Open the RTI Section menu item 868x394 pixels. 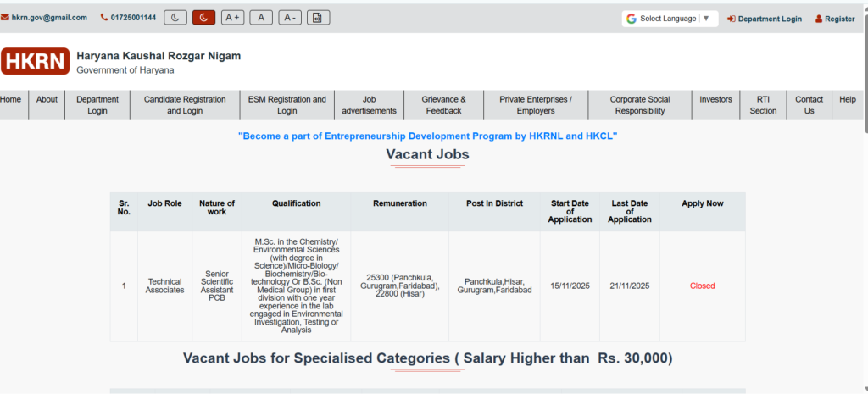[764, 105]
